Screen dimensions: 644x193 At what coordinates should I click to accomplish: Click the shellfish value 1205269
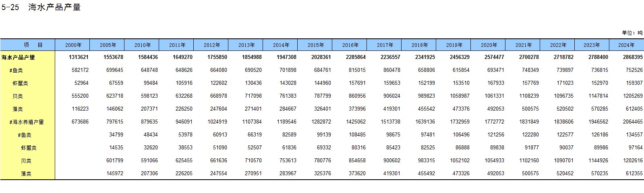(633, 96)
